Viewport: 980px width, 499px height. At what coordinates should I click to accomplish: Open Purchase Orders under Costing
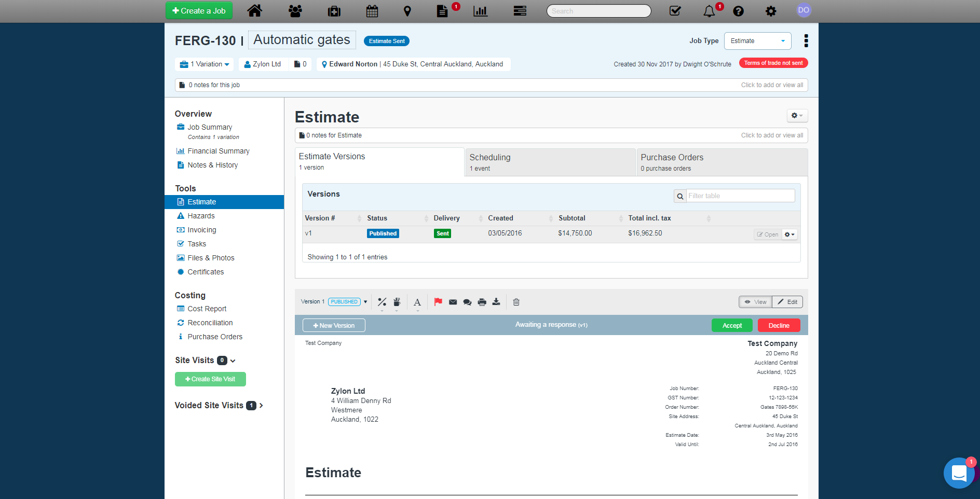[x=215, y=337]
